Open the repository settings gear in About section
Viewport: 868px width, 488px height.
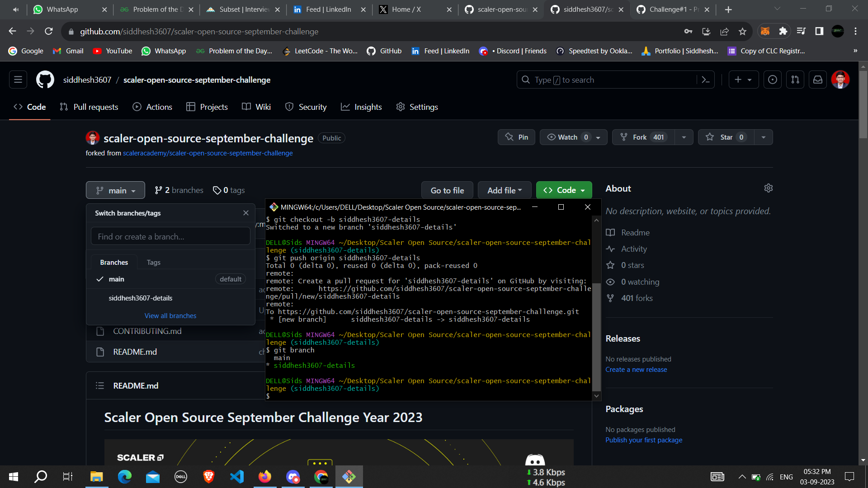click(x=769, y=188)
